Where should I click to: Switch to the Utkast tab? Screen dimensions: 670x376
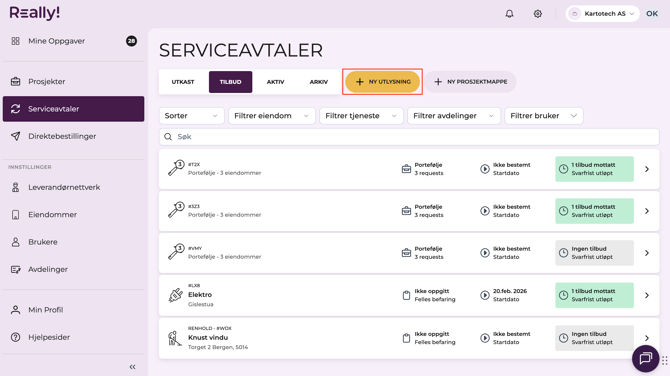tap(183, 82)
